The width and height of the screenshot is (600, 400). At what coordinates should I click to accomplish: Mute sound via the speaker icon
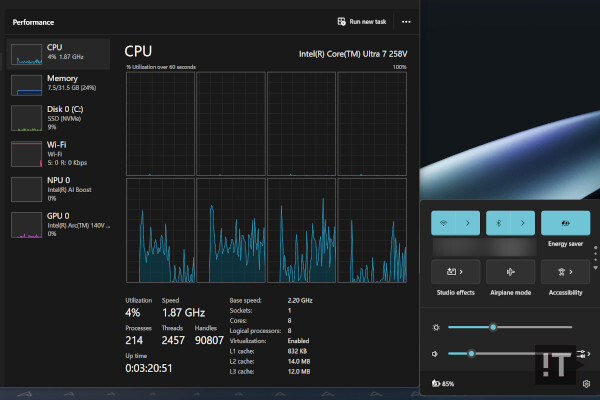tap(435, 353)
